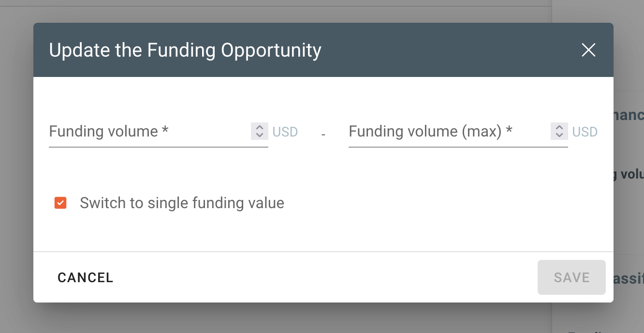Image resolution: width=644 pixels, height=333 pixels.
Task: Click the USD suffix beside Funding volume (max)
Action: tap(585, 132)
